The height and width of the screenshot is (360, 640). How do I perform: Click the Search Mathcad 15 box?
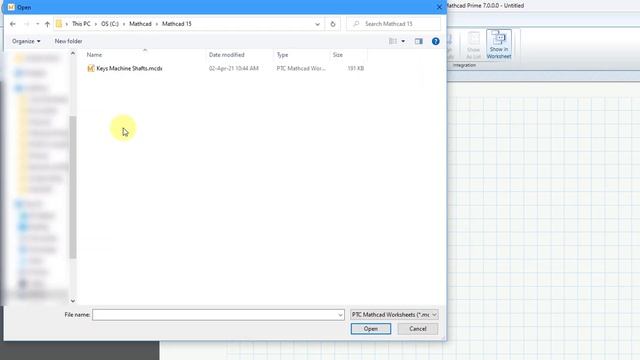[x=394, y=24]
